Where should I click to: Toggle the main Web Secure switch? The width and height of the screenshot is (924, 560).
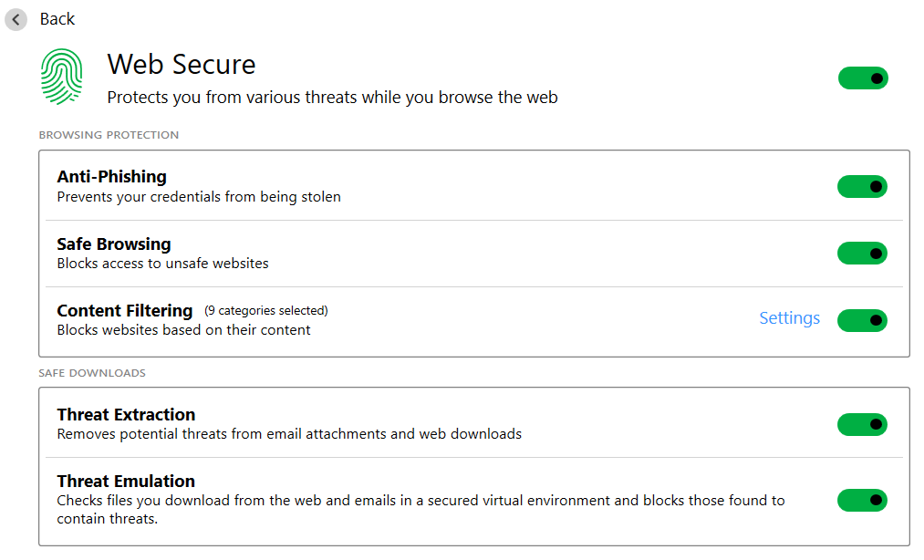click(863, 78)
